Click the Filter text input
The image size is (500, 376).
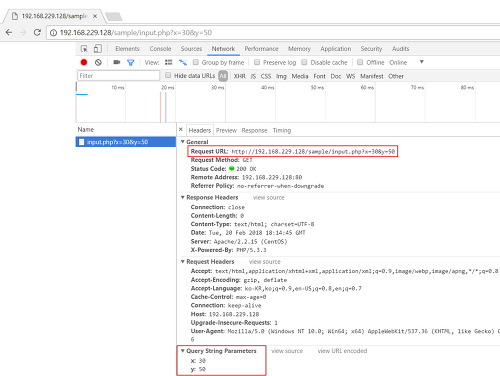click(x=118, y=76)
